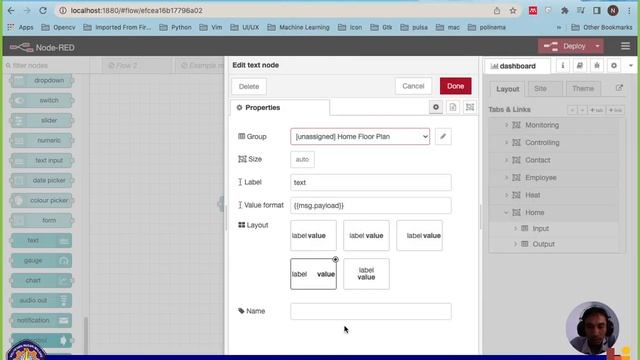This screenshot has height=360, width=640.
Task: Expand the Heat tab in the layout tree
Action: pos(507,195)
